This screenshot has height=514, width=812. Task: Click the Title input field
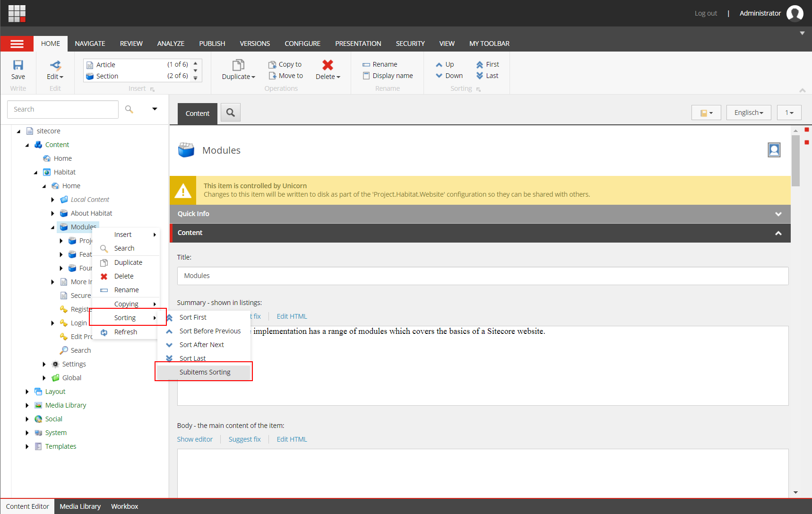(483, 276)
